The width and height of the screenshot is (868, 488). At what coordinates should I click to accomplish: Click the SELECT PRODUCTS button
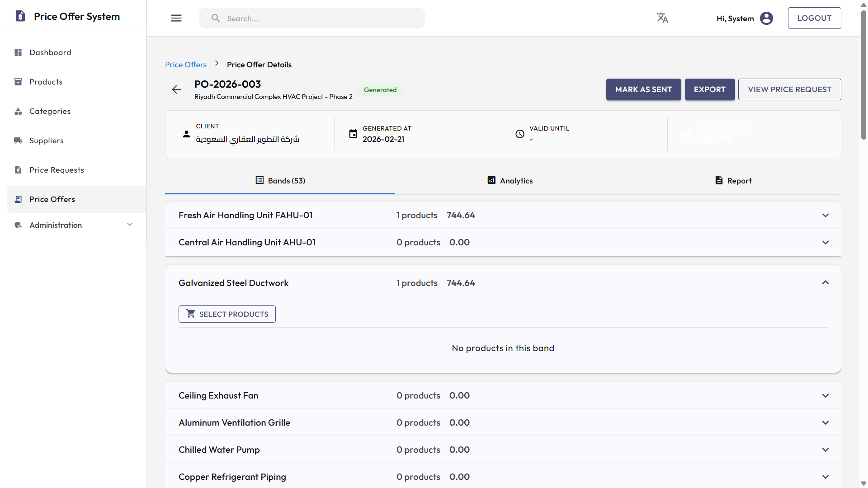pyautogui.click(x=226, y=314)
